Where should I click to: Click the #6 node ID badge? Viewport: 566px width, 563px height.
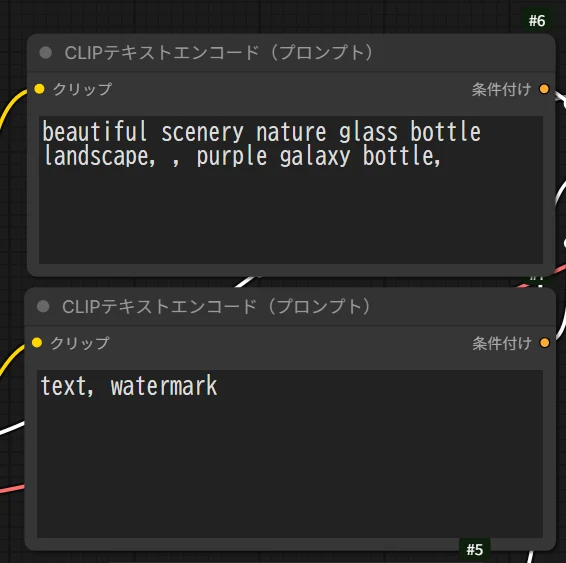point(537,21)
